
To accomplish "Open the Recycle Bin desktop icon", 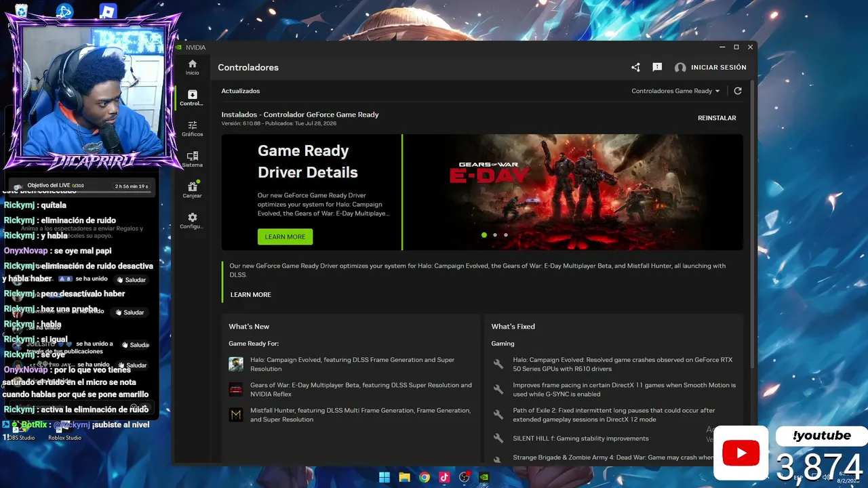I will 21,12.
